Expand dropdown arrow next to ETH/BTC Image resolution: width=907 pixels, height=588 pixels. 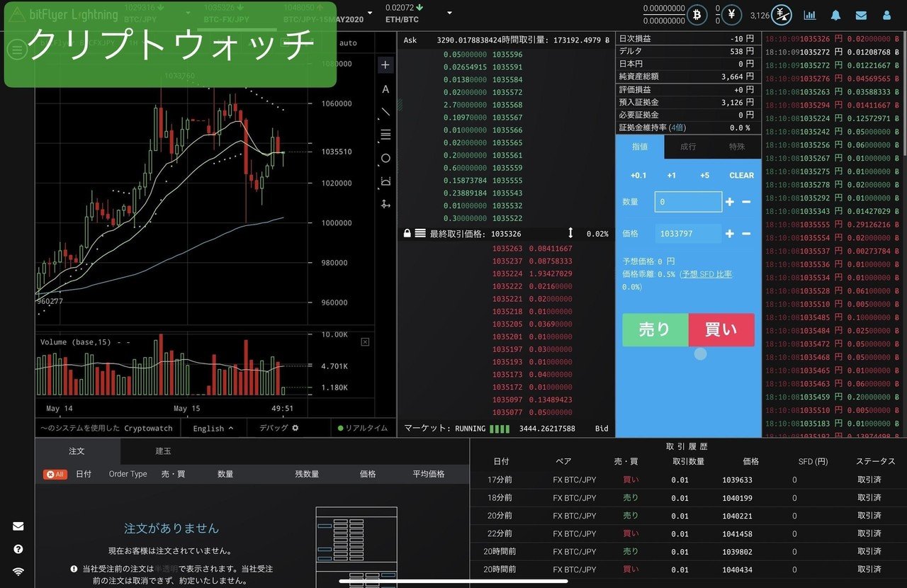[449, 13]
